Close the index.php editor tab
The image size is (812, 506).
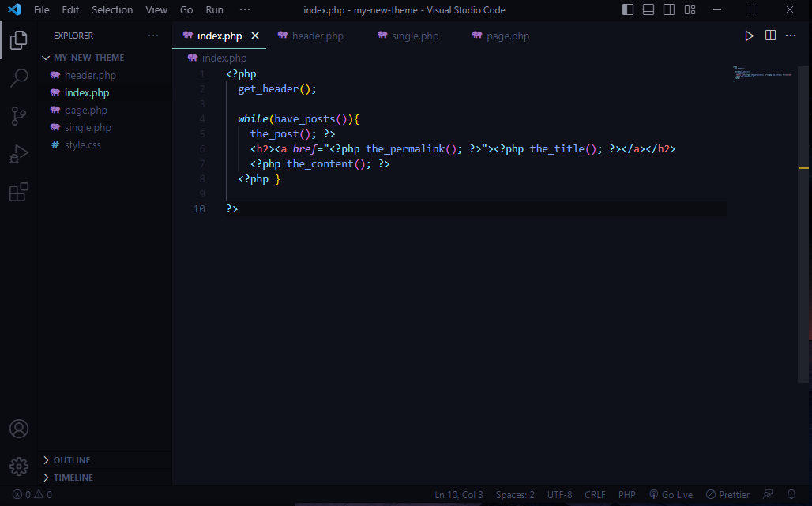255,36
